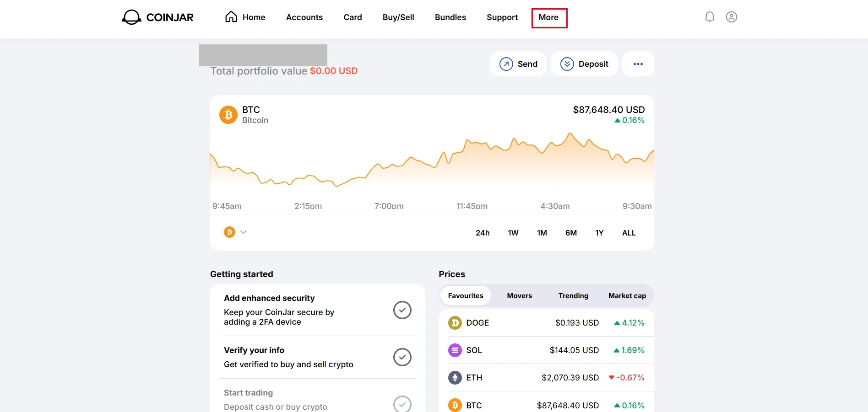Click the Deposit chevron icon
Viewport: 868px width, 412px height.
(x=567, y=64)
